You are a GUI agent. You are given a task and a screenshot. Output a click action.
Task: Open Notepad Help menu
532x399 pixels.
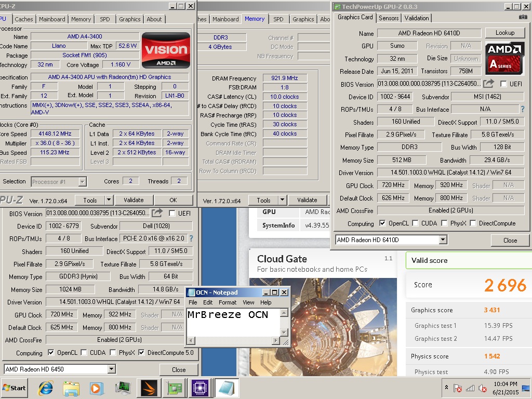265,302
